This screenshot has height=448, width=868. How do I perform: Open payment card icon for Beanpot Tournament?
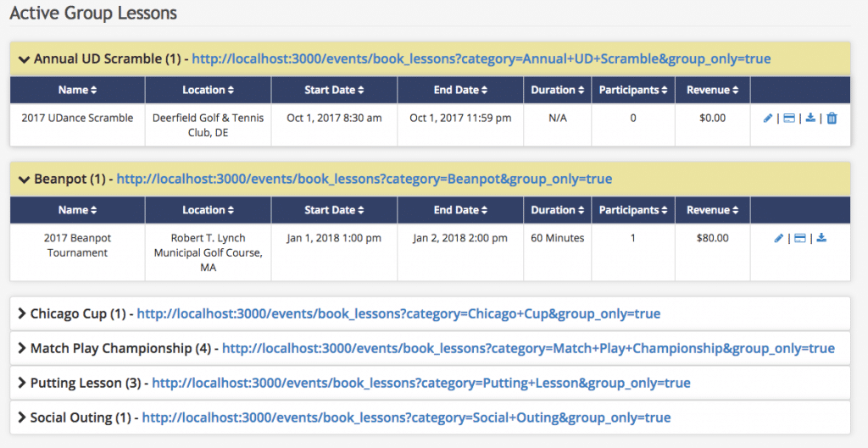click(x=800, y=238)
